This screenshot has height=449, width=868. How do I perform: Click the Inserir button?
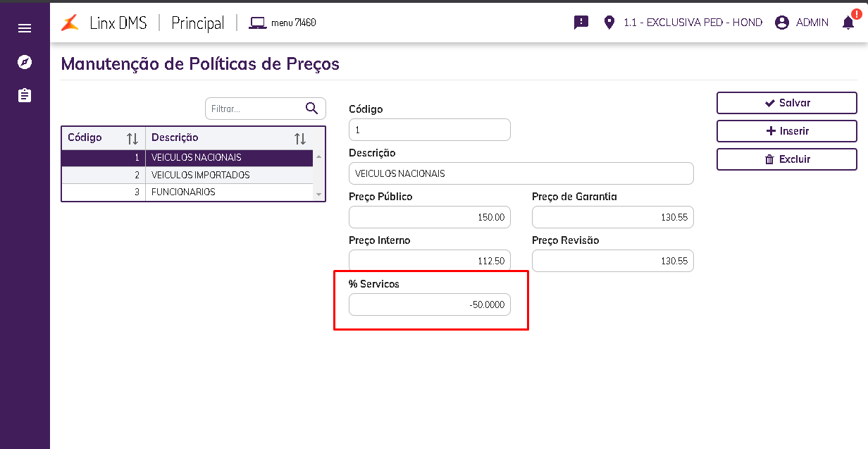[787, 131]
